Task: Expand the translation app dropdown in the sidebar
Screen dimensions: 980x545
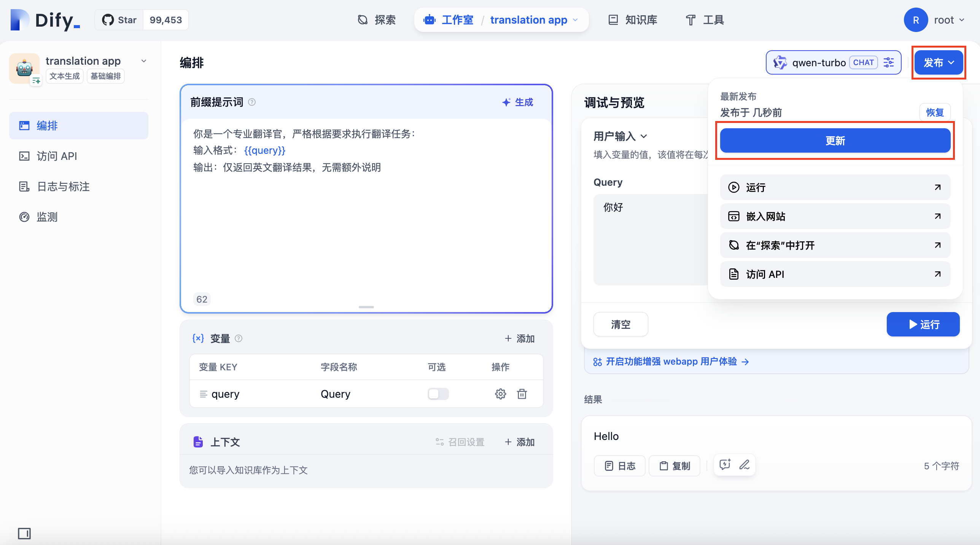Action: pyautogui.click(x=143, y=61)
